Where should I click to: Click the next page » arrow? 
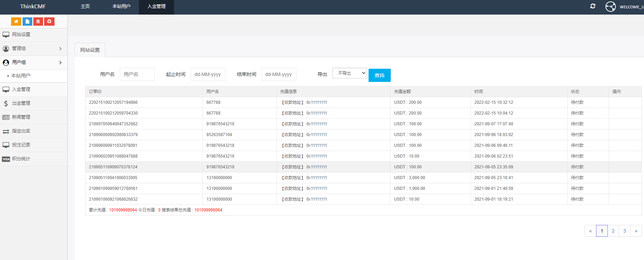point(636,231)
